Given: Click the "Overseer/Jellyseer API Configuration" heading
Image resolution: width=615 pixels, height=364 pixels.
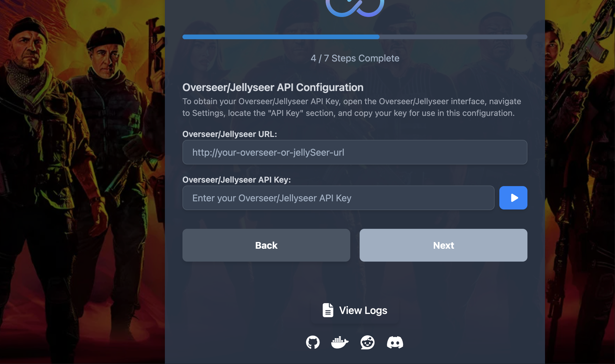Looking at the screenshot, I should click(x=273, y=87).
